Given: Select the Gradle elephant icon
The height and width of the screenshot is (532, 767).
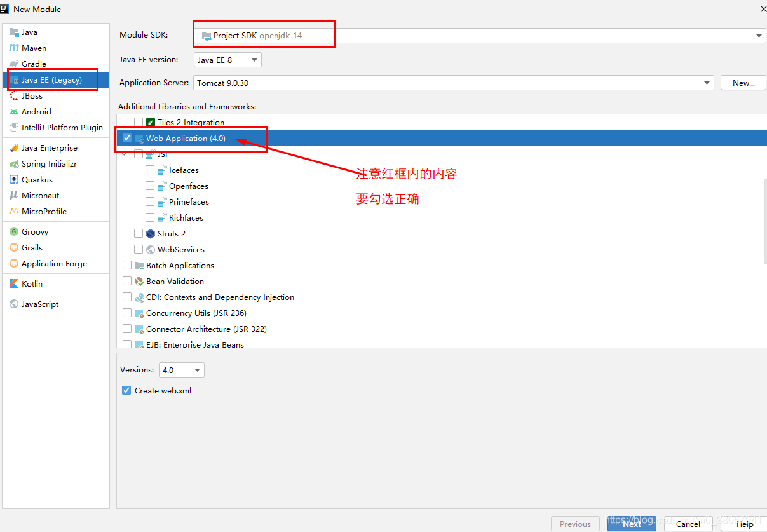Looking at the screenshot, I should point(14,64).
